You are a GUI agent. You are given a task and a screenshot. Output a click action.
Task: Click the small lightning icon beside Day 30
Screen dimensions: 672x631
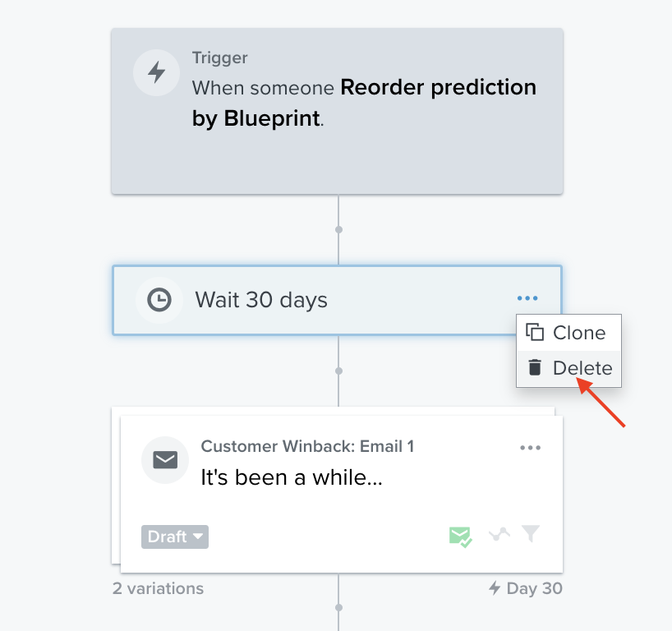[x=495, y=588]
